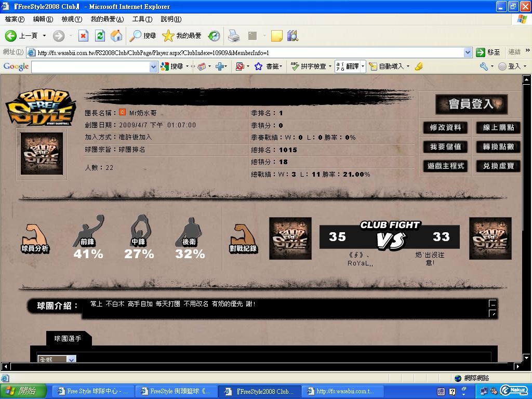Image resolution: width=532 pixels, height=399 pixels.
Task: Click the 2008 FreeStyle logo
Action: tap(41, 108)
